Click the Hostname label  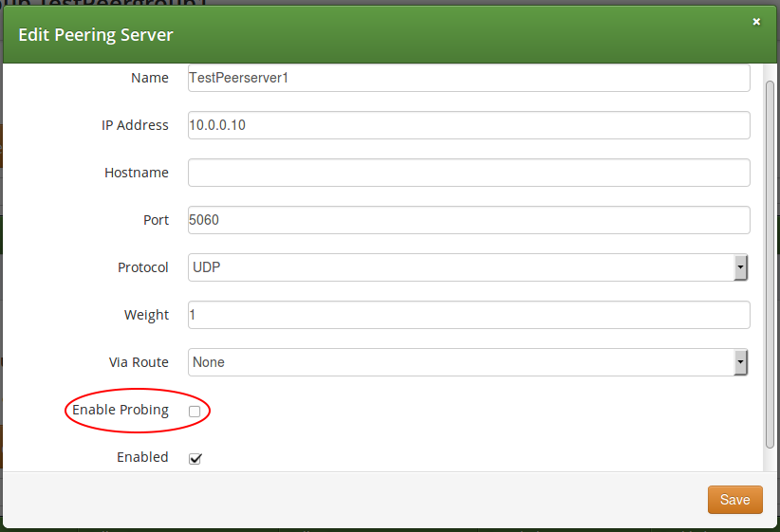pyautogui.click(x=137, y=173)
